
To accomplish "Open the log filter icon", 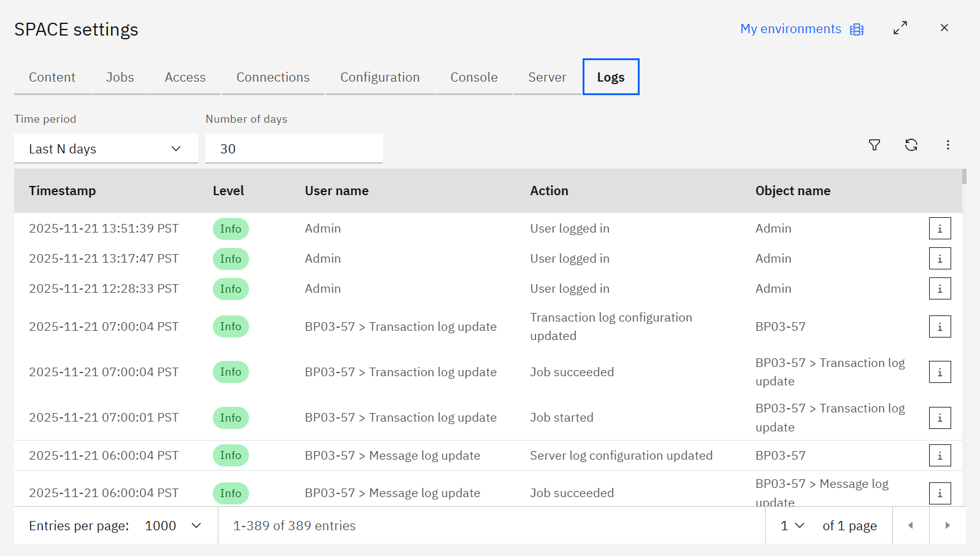I will click(875, 145).
